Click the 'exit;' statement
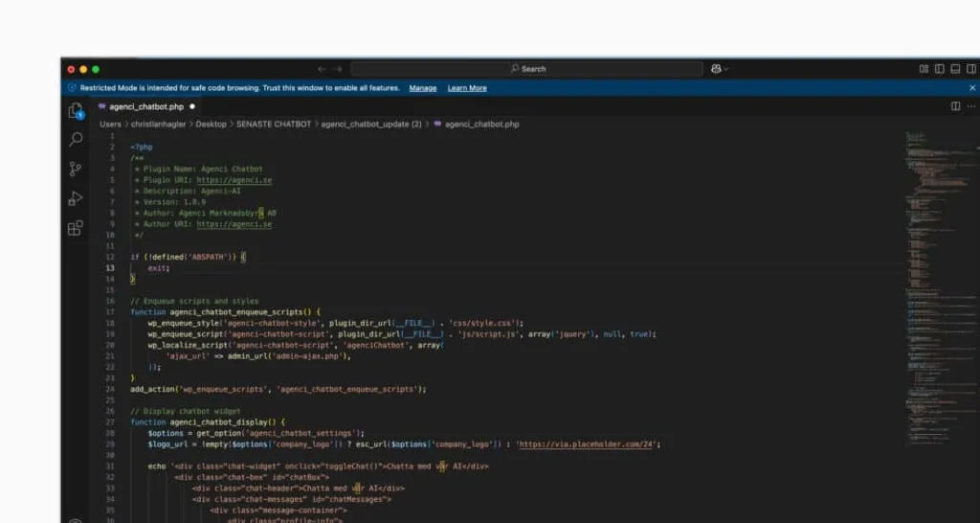The image size is (980, 523). (159, 268)
